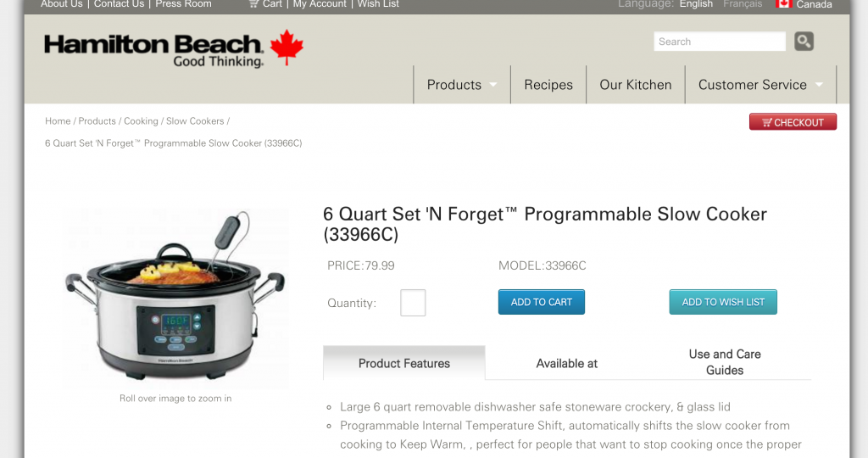
Task: Click the shopping cart icon in top bar
Action: [253, 4]
